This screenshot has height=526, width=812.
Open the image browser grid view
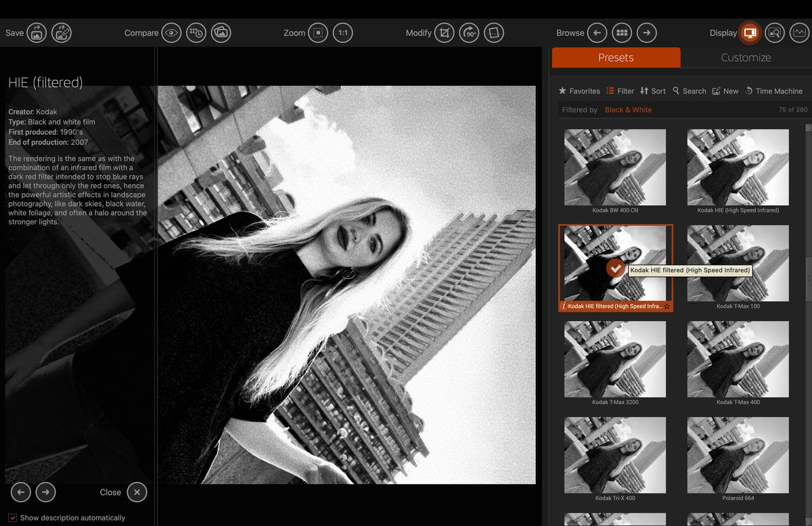point(621,32)
